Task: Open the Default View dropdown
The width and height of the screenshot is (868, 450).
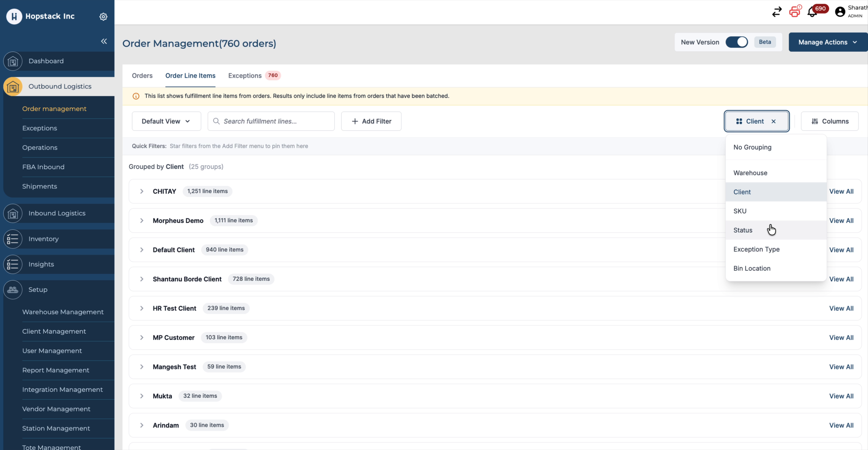Action: pos(166,121)
